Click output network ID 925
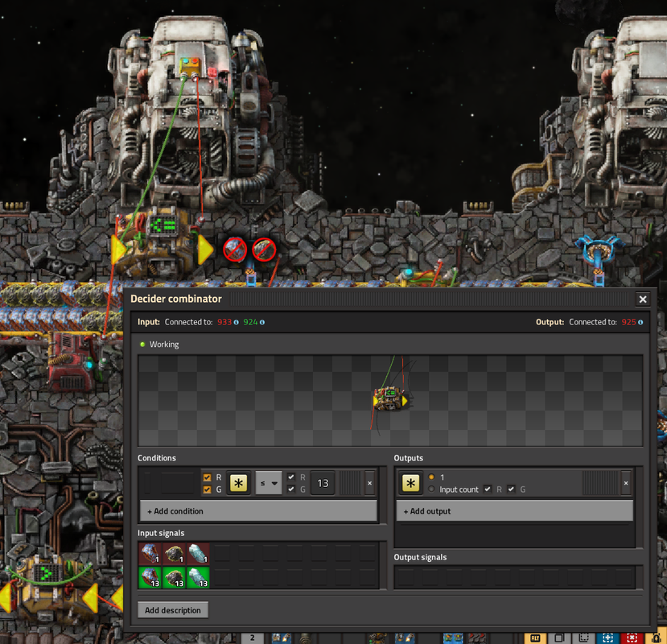667x644 pixels. point(628,322)
